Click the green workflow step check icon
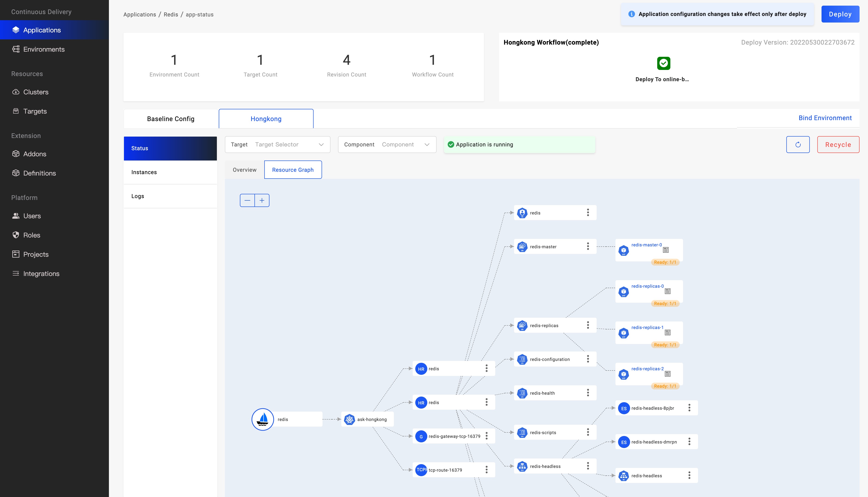The height and width of the screenshot is (497, 868). coord(664,63)
